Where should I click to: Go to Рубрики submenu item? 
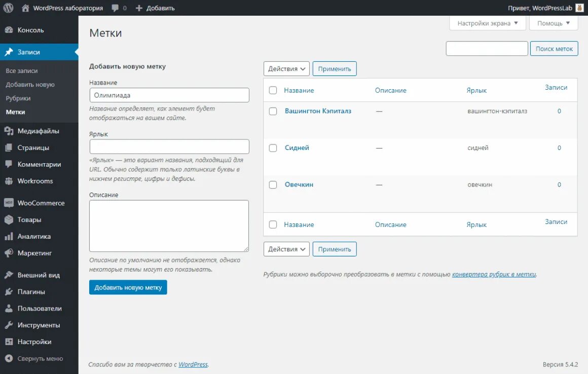[x=18, y=98]
